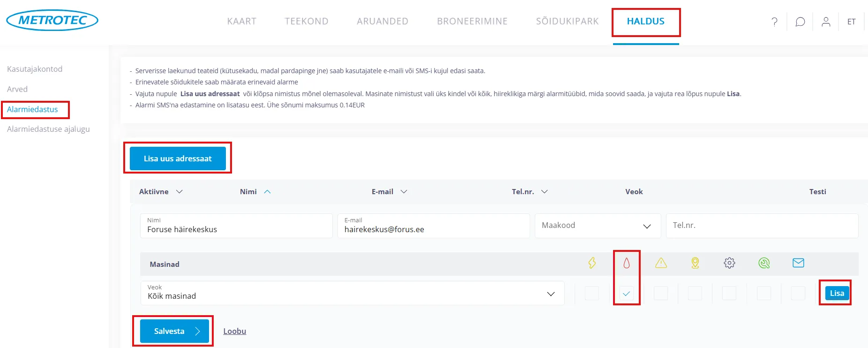
Task: Click the Lisa uus adressaat button
Action: tap(178, 159)
